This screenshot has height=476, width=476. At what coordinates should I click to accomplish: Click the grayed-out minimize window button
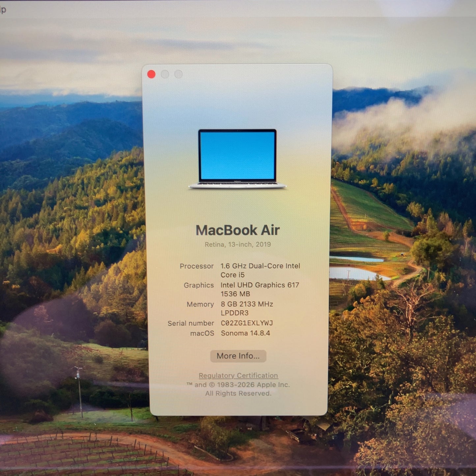(x=165, y=74)
